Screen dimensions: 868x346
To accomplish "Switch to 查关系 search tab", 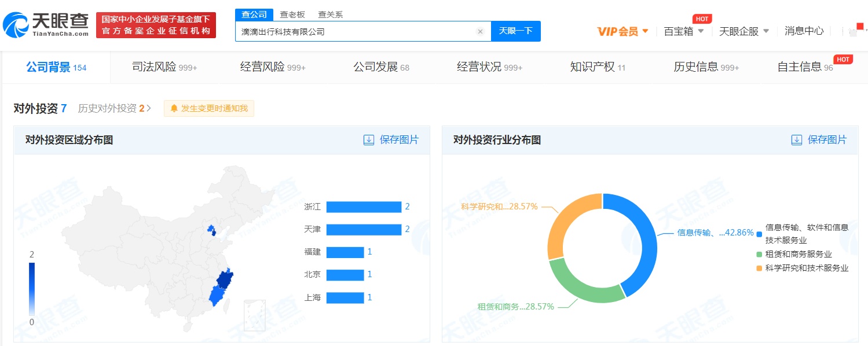I will coord(331,14).
